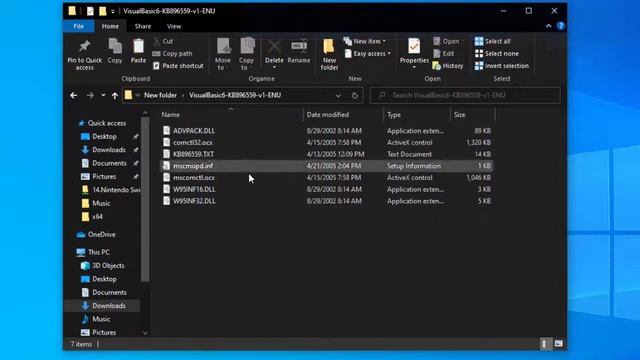Click Paste shortcut command
This screenshot has width=640, height=360.
tap(178, 66)
